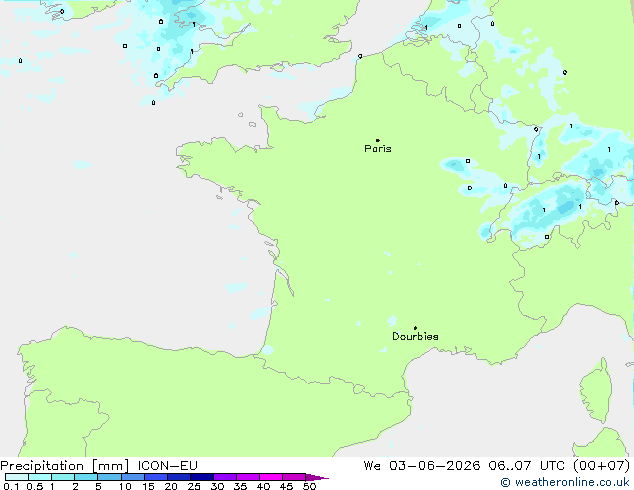
Task: Pick the 2–5 mm legend swatch
Action: coord(86,477)
